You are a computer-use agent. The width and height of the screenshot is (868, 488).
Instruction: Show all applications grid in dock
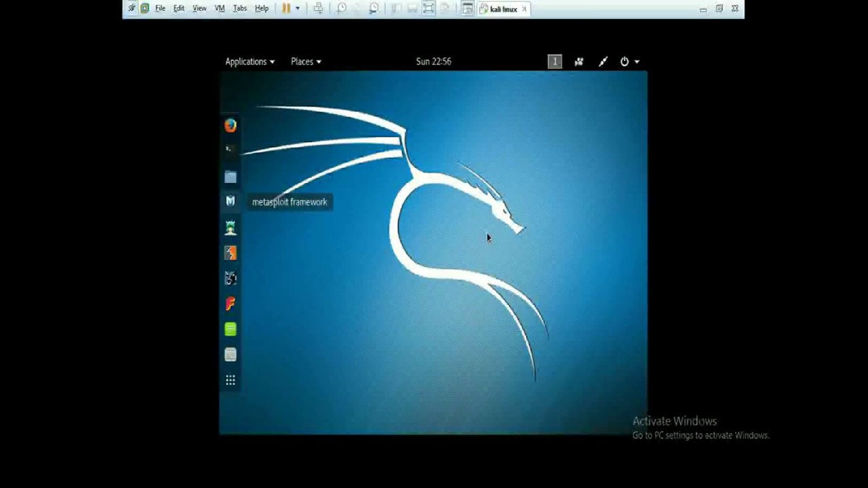231,380
